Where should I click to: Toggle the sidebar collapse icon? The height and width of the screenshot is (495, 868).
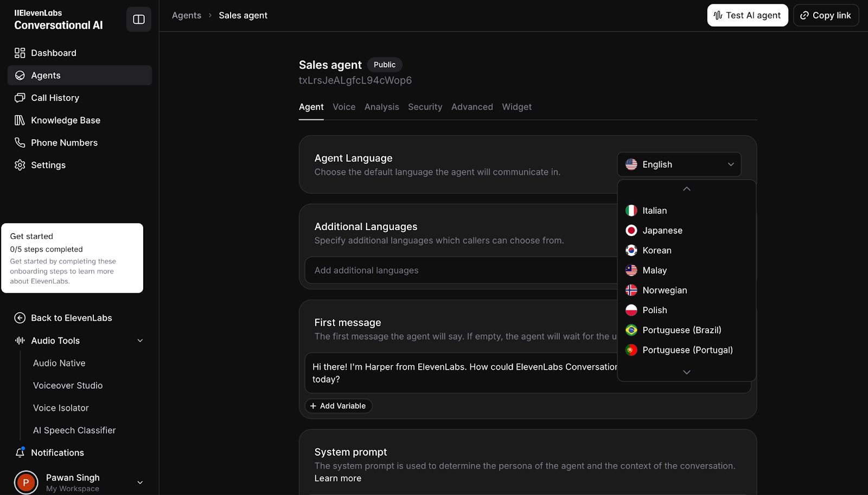click(x=139, y=20)
